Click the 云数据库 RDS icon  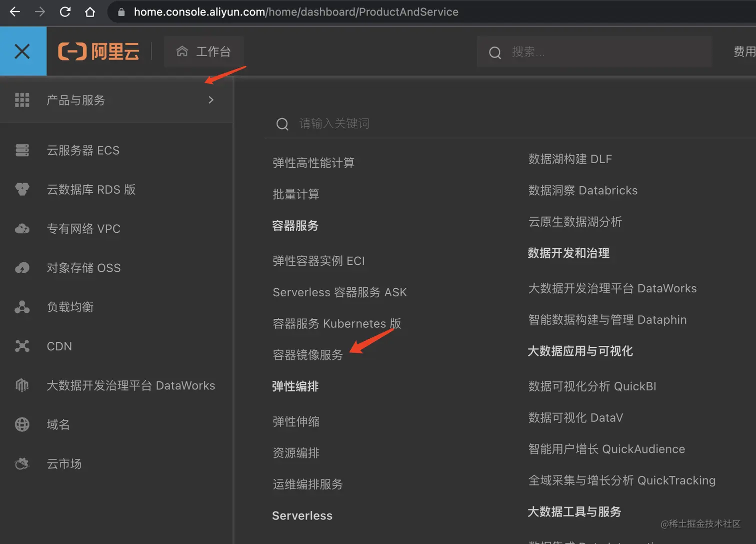click(22, 189)
